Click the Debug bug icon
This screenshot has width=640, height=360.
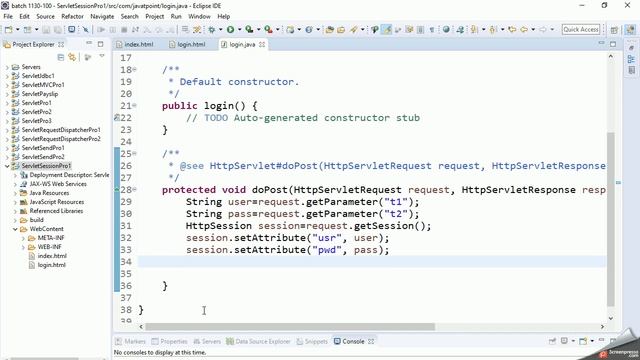(x=211, y=29)
